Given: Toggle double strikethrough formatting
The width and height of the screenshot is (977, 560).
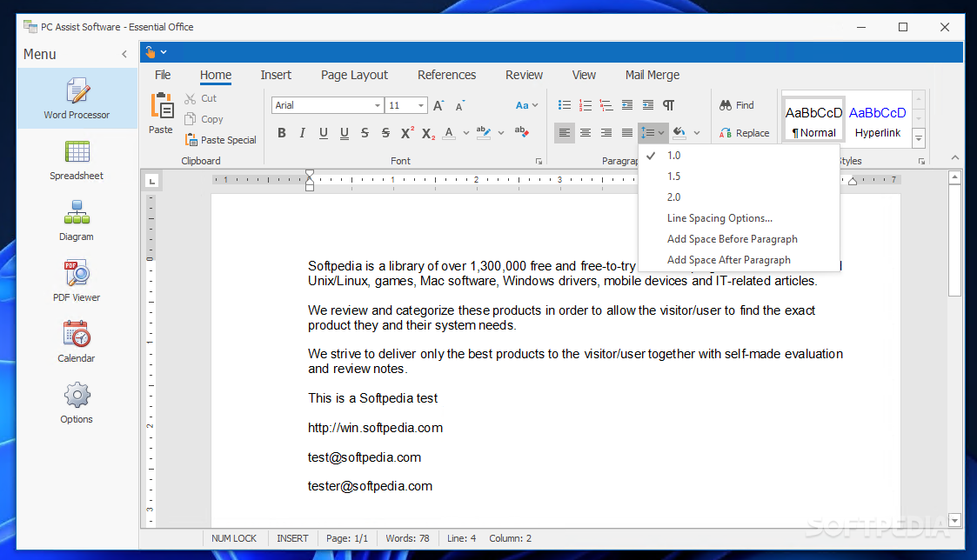Looking at the screenshot, I should click(x=385, y=133).
